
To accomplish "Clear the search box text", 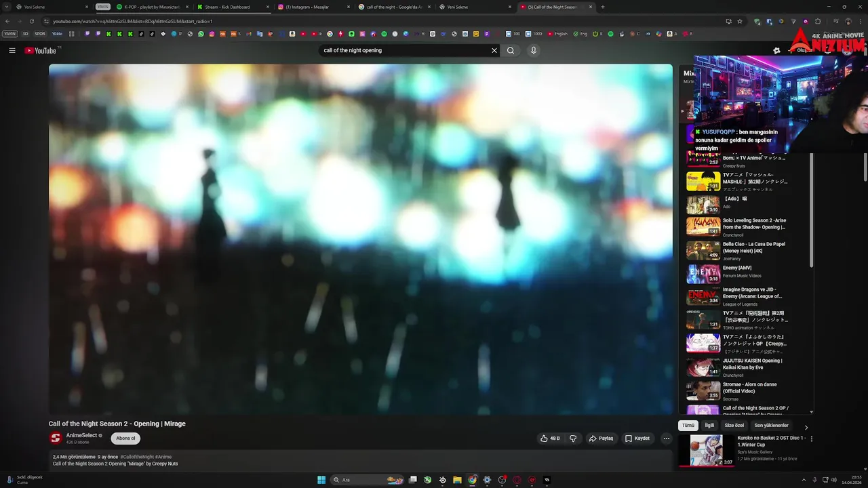I will tap(494, 50).
